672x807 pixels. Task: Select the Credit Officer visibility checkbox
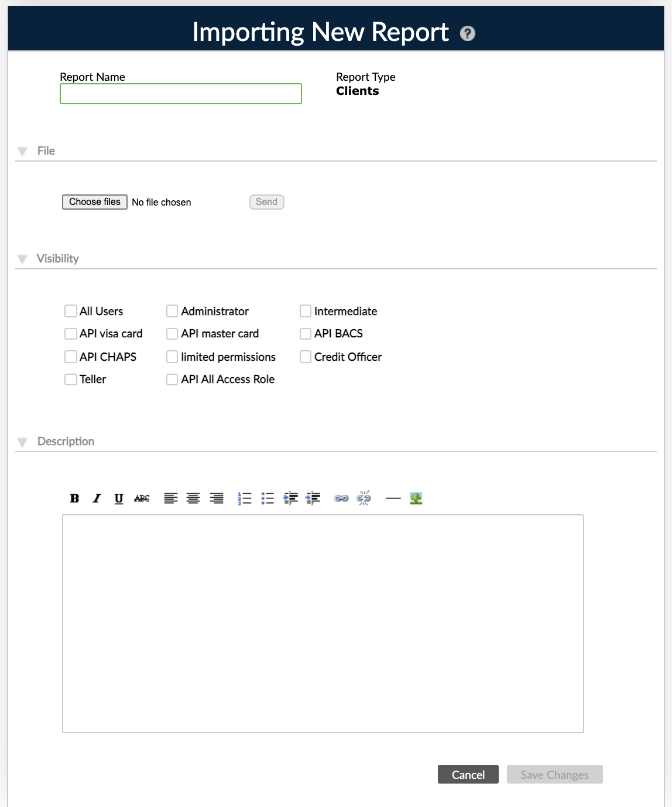[x=305, y=357]
